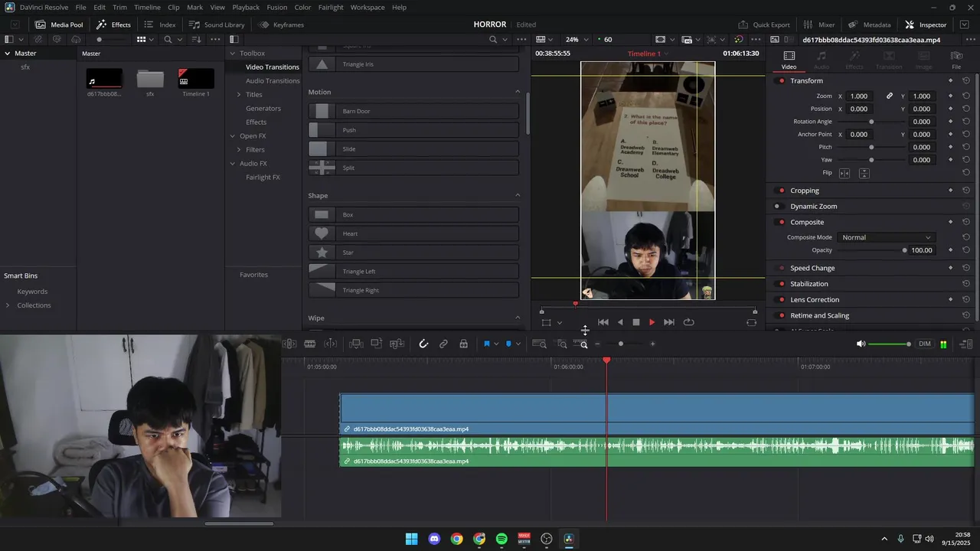
Task: Collapse the Audio FX section
Action: 232,163
